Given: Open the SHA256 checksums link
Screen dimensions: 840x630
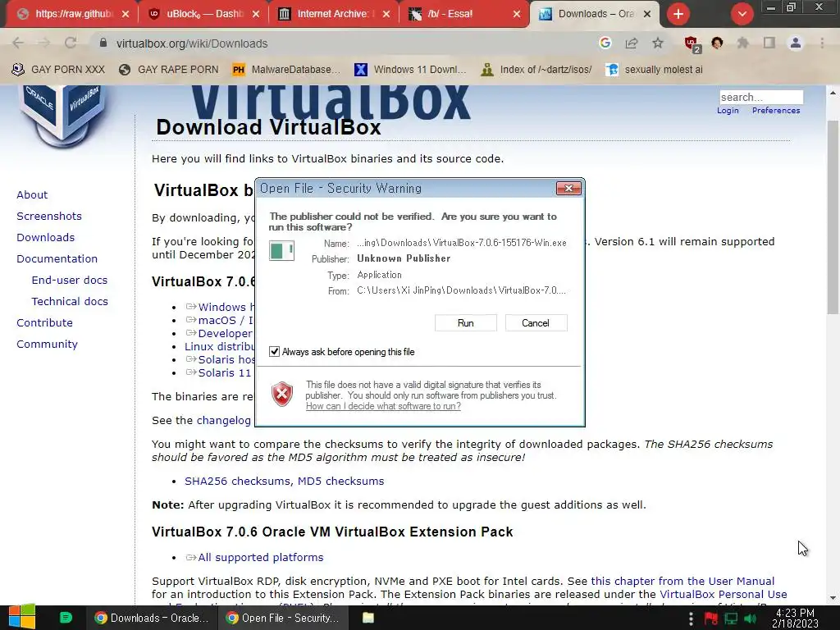Looking at the screenshot, I should [238, 481].
